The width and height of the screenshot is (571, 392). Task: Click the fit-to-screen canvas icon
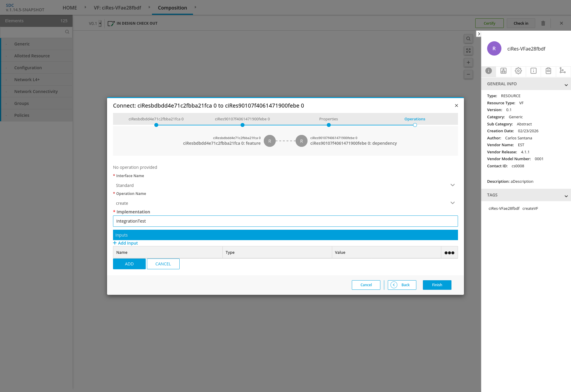coord(468,51)
